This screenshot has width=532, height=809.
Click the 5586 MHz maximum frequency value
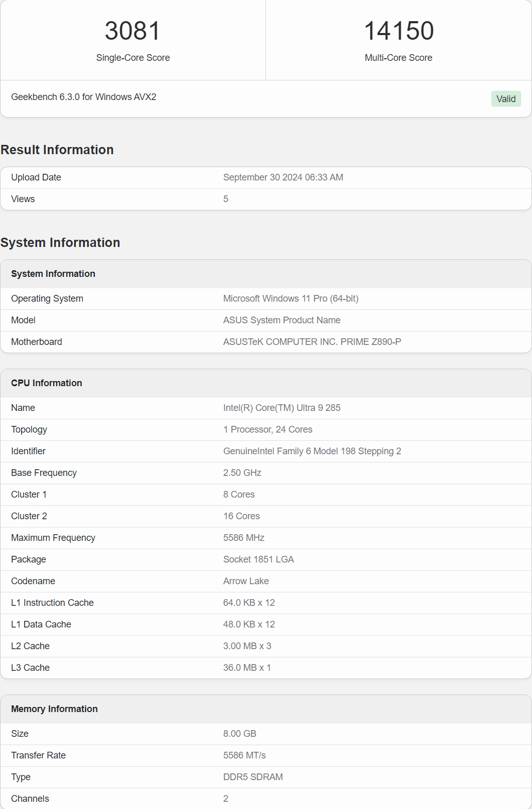pyautogui.click(x=243, y=538)
